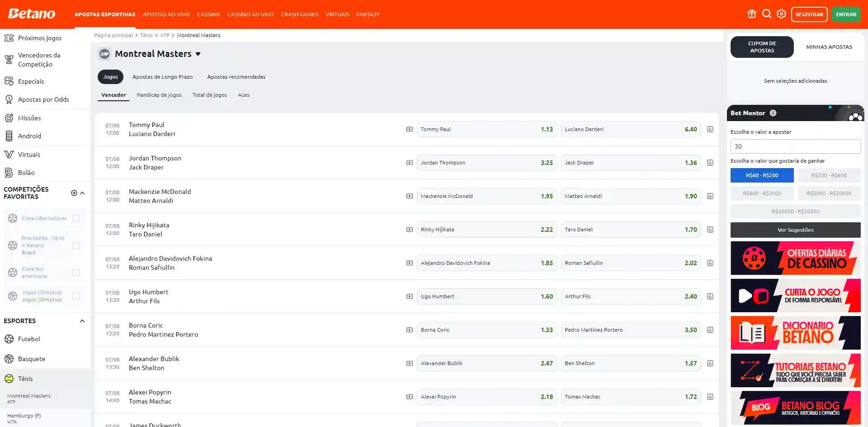Select the R$60 - R$200 winnings range

tap(762, 175)
